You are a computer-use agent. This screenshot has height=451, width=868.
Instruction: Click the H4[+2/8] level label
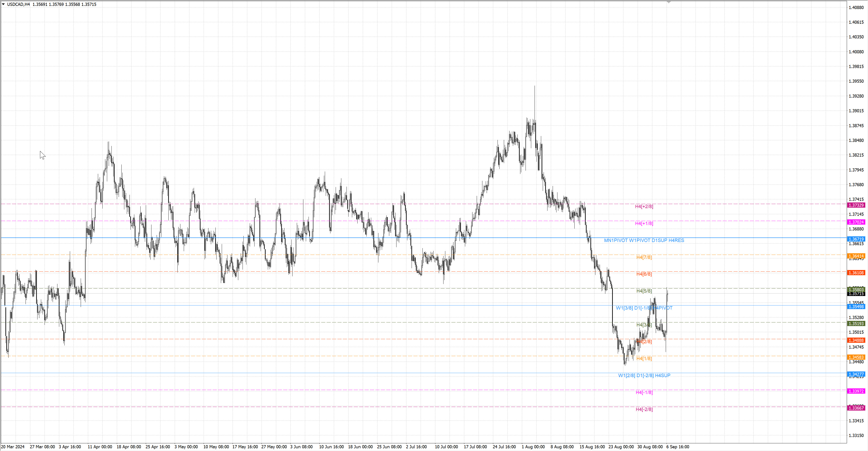click(x=644, y=207)
